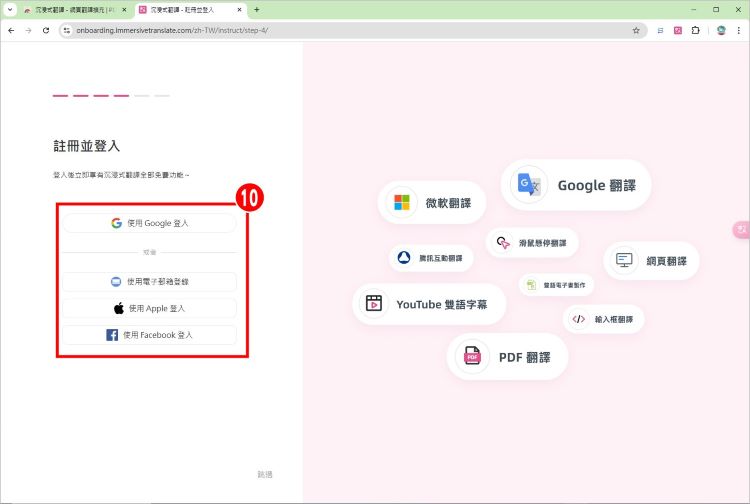The height and width of the screenshot is (504, 750).
Task: Open a new browser tab
Action: (257, 10)
